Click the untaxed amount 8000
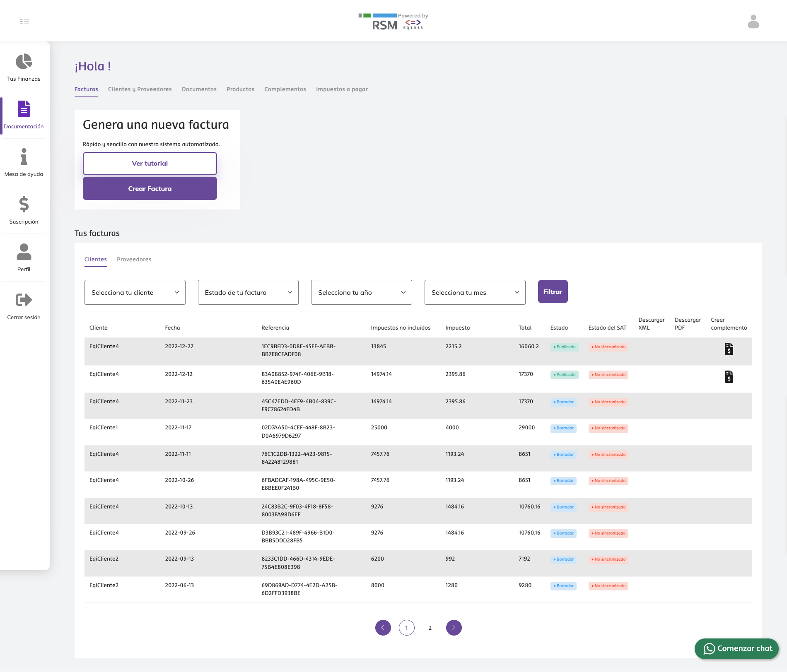787x672 pixels. (378, 585)
